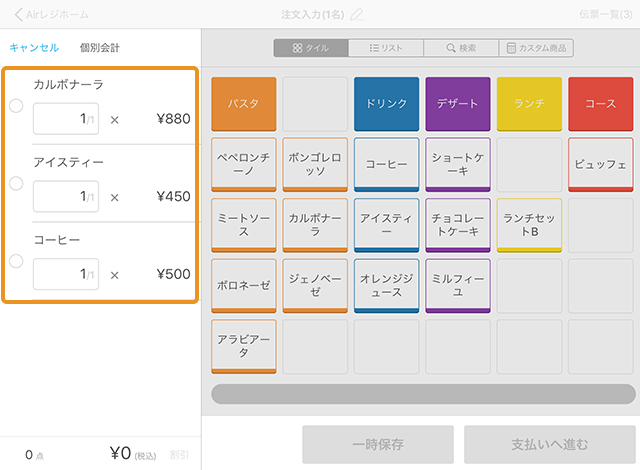Select the ビュッフェ course tile
The width and height of the screenshot is (640, 470).
[x=601, y=164]
